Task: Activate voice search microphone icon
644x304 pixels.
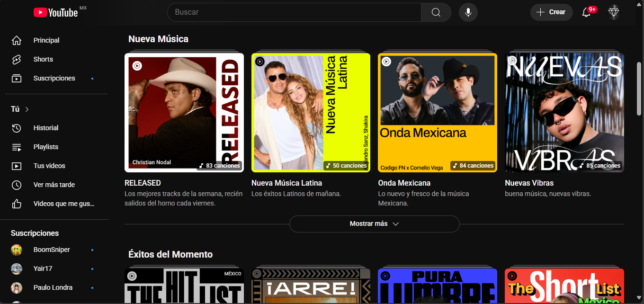Action: click(468, 12)
